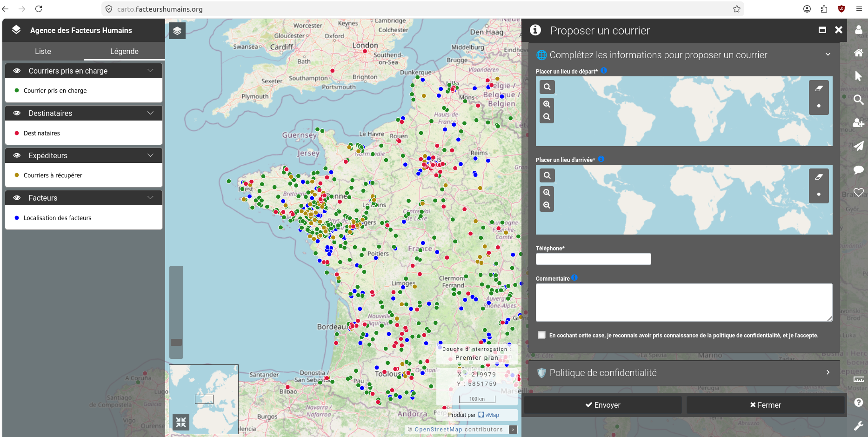Collapse the Destinataires legend group chevron

click(150, 113)
